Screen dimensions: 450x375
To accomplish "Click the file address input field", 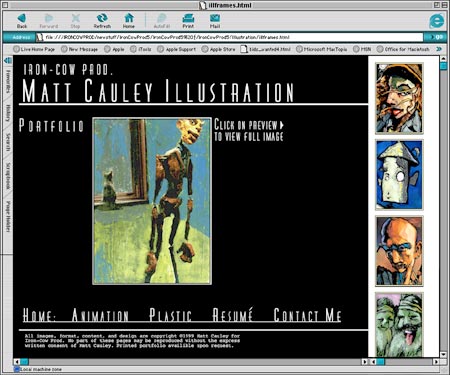I will (229, 37).
